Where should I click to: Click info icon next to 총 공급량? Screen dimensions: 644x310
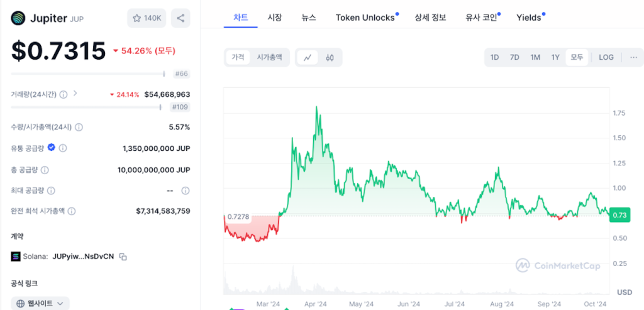coord(45,170)
